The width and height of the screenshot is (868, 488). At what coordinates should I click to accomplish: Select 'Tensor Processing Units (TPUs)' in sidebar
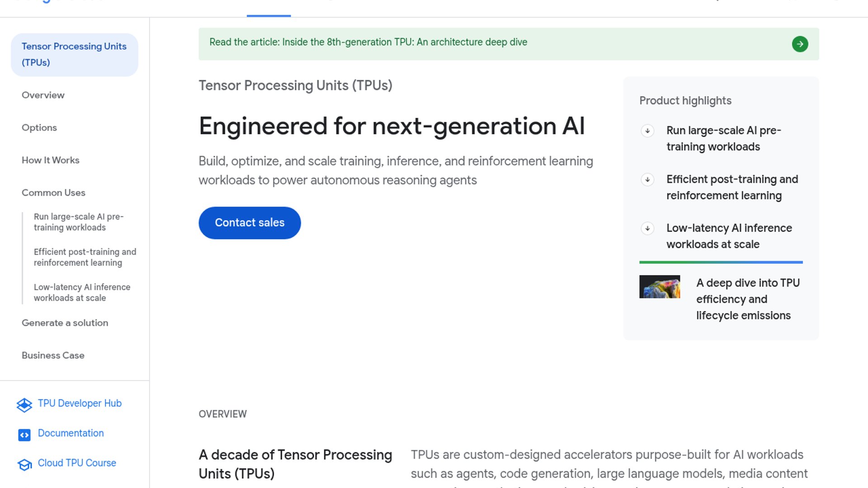pyautogui.click(x=74, y=54)
